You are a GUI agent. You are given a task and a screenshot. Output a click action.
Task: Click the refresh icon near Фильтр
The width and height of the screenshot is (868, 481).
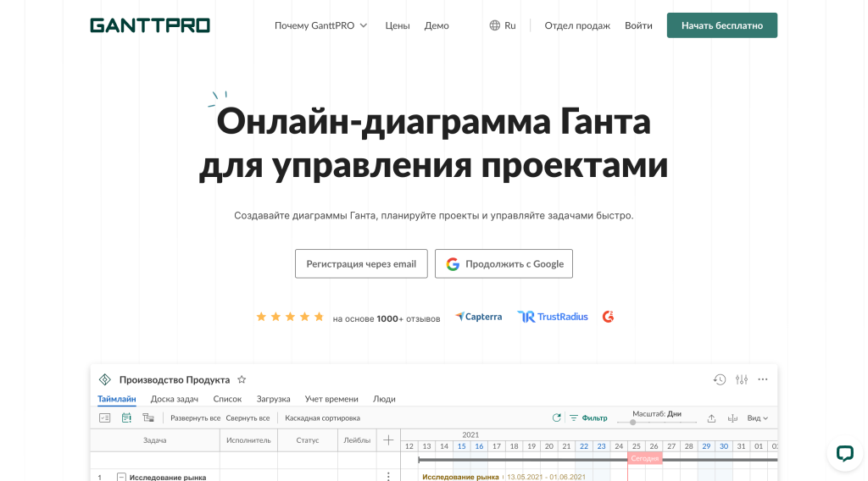(556, 418)
